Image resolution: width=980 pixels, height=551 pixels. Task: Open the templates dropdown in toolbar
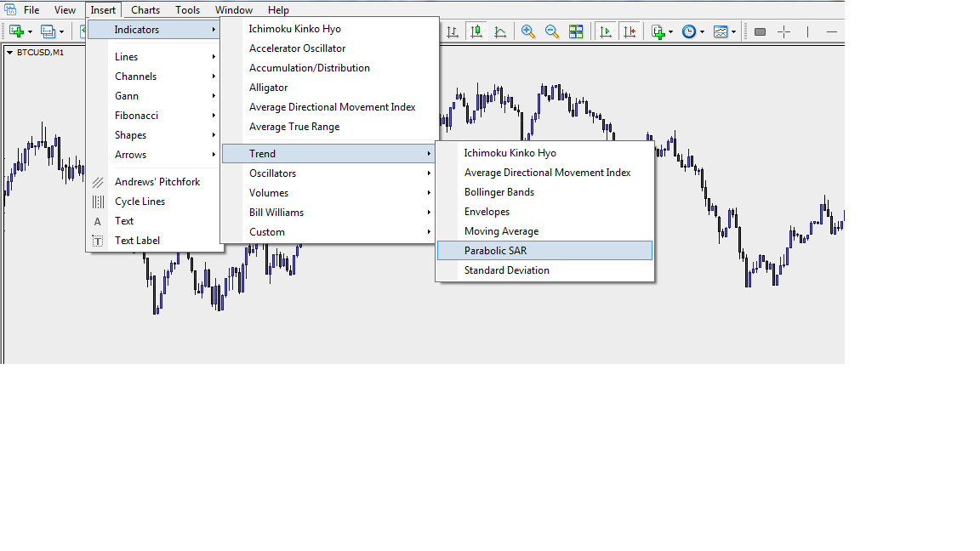(725, 31)
